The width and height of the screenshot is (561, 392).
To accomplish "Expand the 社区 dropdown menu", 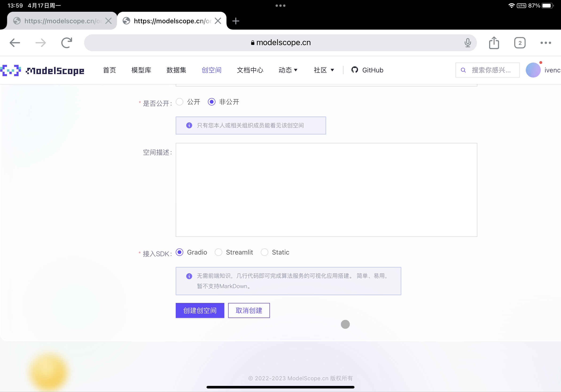I will 323,70.
